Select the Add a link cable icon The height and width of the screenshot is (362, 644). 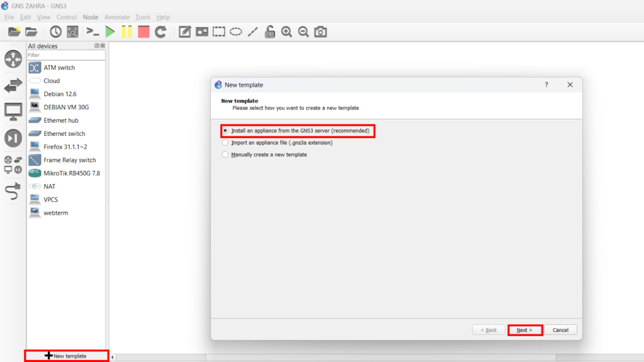(x=13, y=191)
